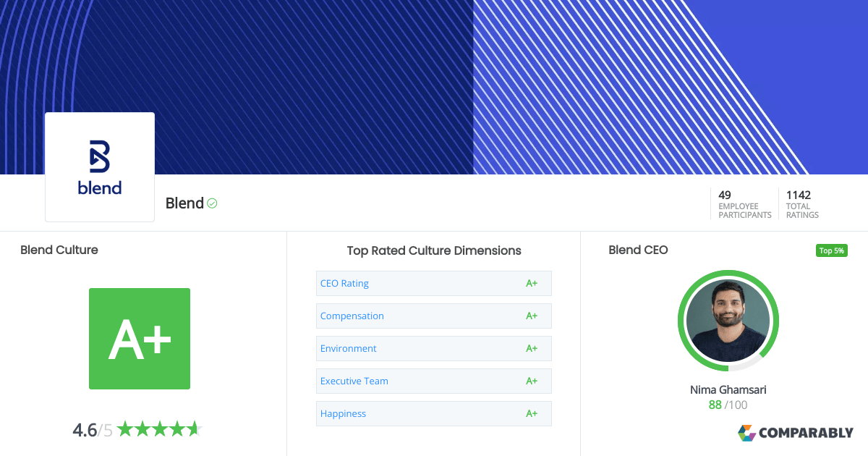This screenshot has width=868, height=456.
Task: Open the Blend CEO section
Action: pos(638,250)
